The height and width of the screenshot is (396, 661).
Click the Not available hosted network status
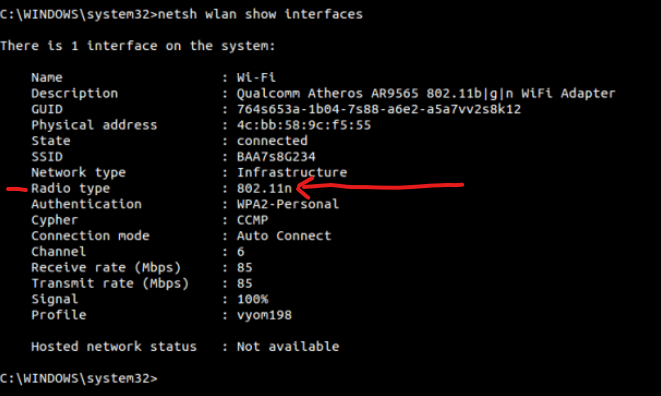tap(288, 347)
